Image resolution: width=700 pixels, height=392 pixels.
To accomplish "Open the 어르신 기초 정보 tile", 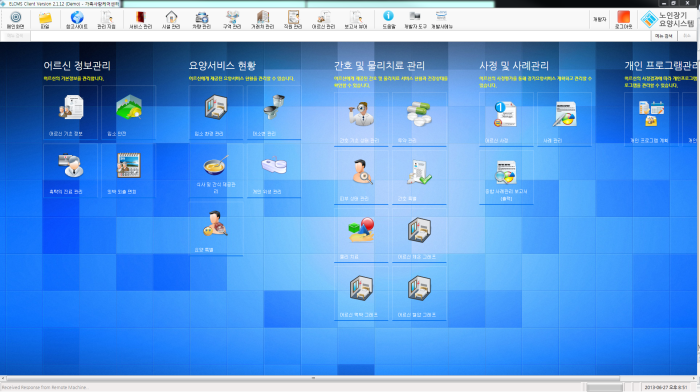I will pyautogui.click(x=71, y=113).
